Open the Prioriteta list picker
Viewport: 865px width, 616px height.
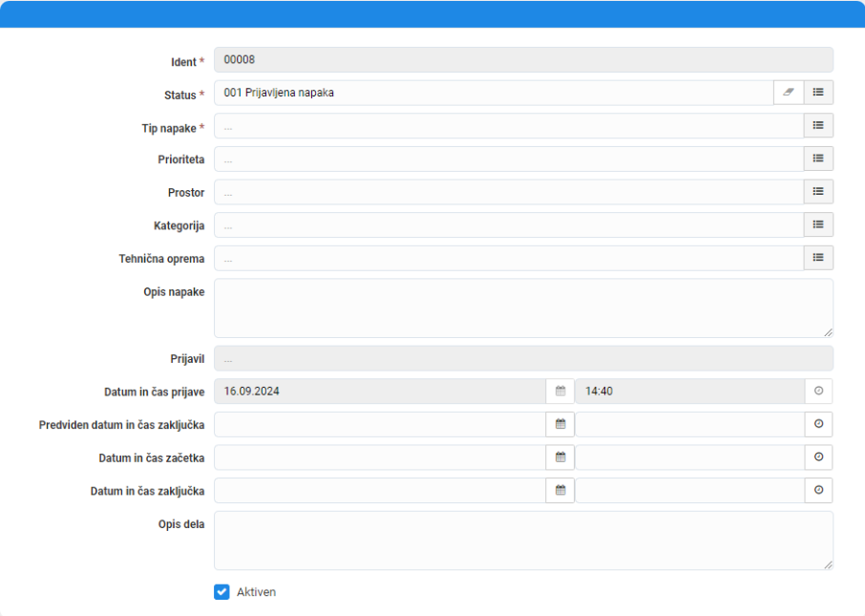818,159
